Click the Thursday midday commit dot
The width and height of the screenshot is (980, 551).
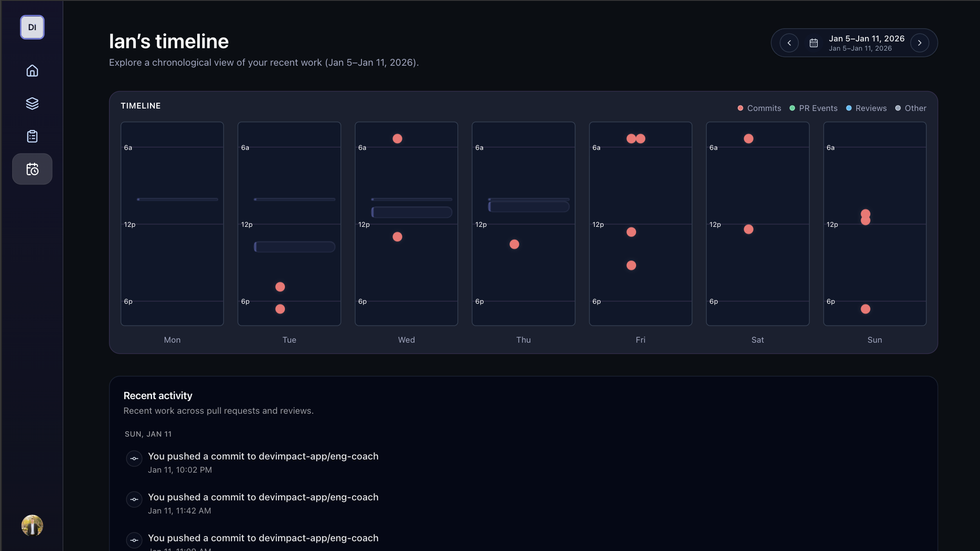(514, 244)
